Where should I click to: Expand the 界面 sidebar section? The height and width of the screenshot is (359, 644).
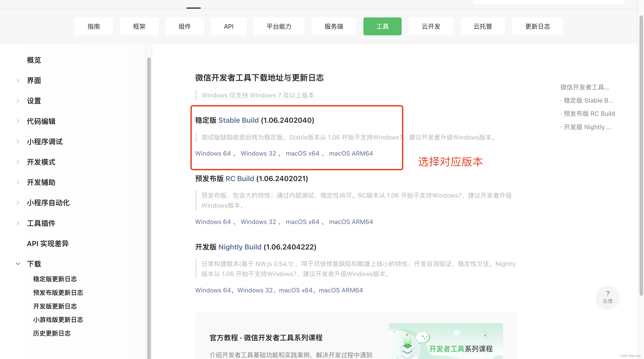[x=18, y=80]
